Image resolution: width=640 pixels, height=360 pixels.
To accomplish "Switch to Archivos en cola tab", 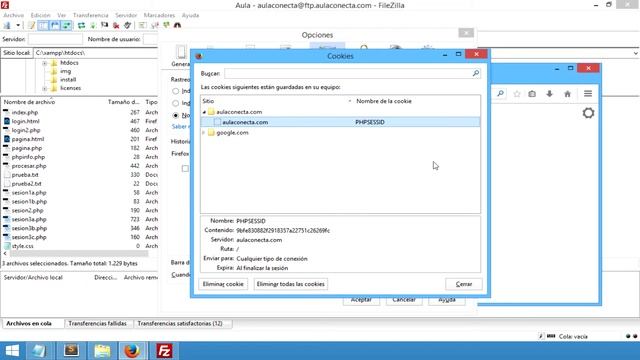I will [29, 323].
